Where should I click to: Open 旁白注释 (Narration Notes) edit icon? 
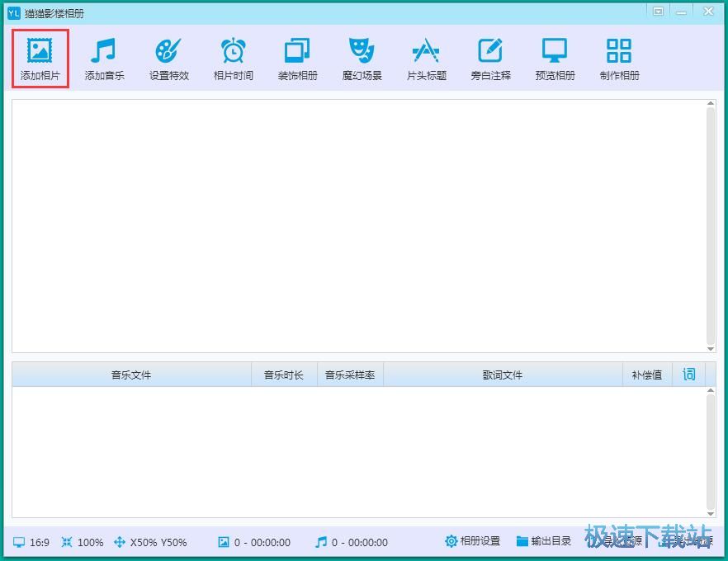pyautogui.click(x=490, y=51)
